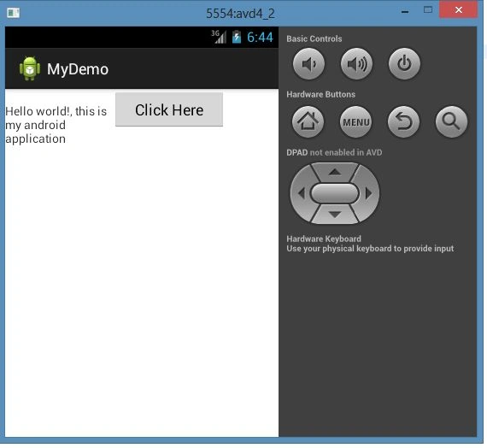Screen dimensions: 487x448
Task: Open the hardware MENU button
Action: [x=356, y=122]
